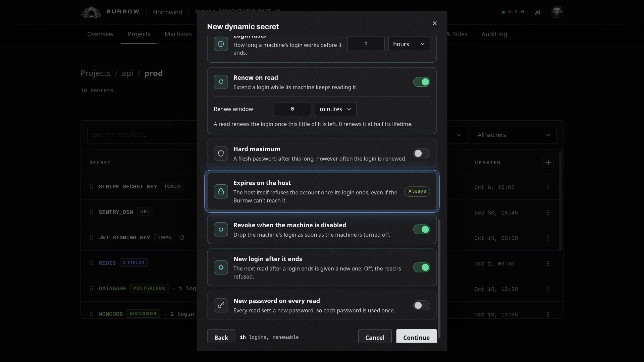Click the Burrow logo
644x362 pixels.
click(110, 12)
